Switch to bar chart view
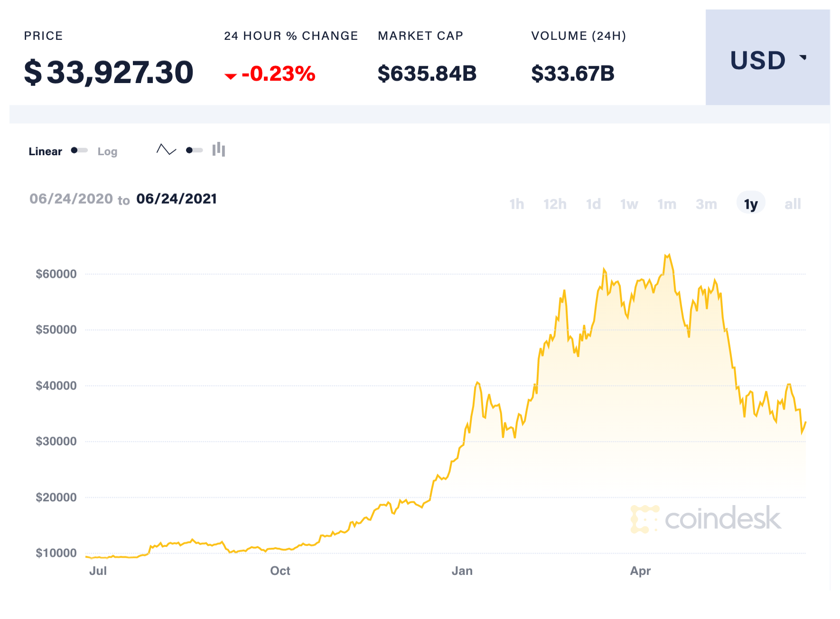This screenshot has height=619, width=840. coord(219,150)
